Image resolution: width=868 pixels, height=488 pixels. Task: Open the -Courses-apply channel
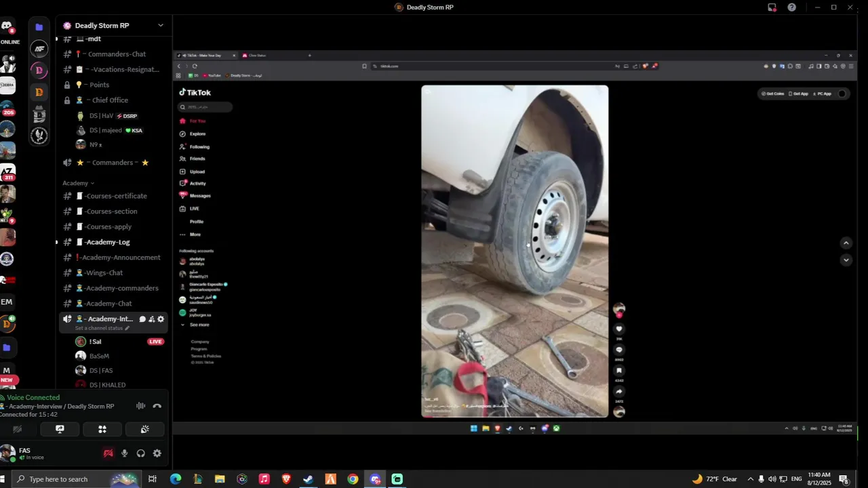point(114,227)
